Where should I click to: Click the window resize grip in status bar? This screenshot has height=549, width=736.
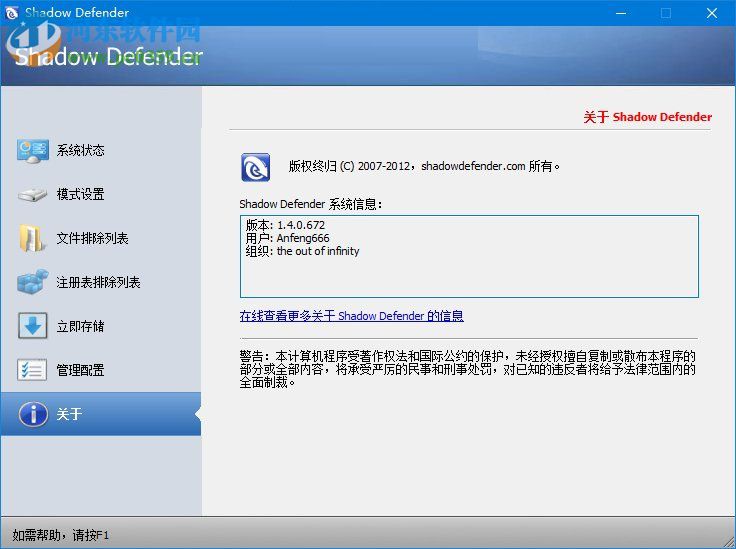pyautogui.click(x=728, y=541)
